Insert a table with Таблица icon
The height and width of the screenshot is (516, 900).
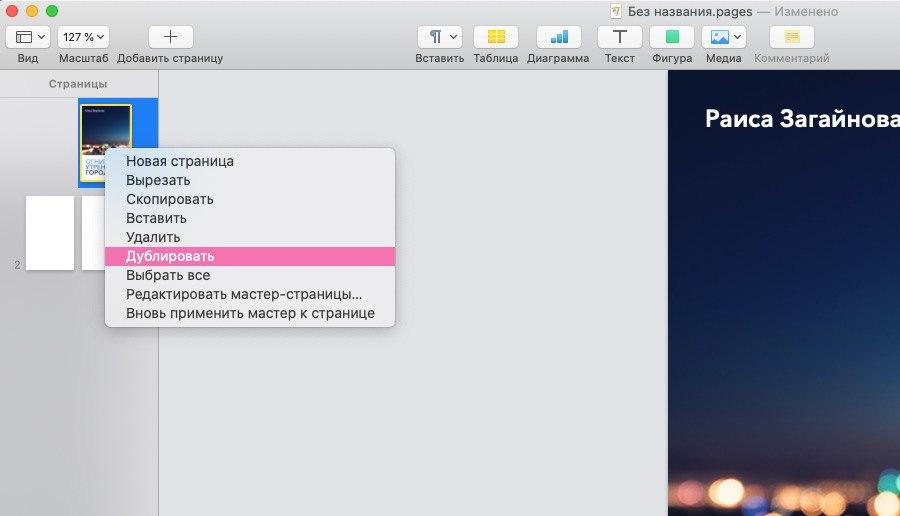496,37
